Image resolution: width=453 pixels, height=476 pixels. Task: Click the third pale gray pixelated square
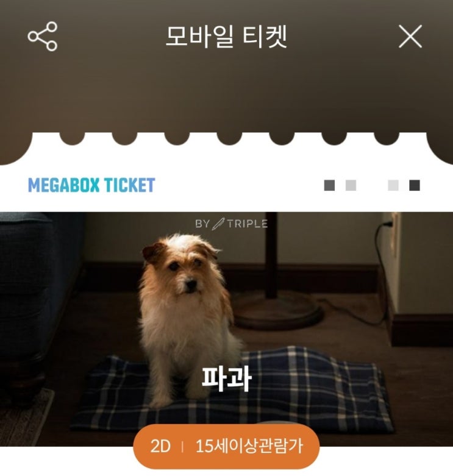(x=393, y=185)
